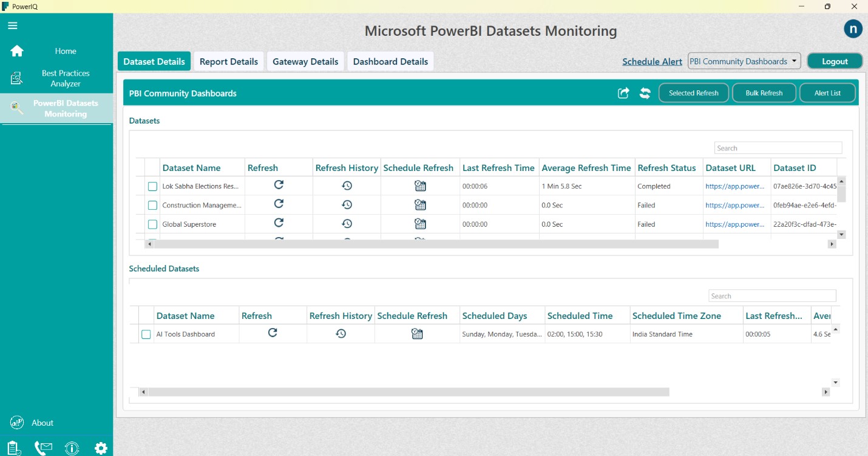Click the export/share icon in the teal header
Screen dimensions: 868x456
tap(623, 93)
